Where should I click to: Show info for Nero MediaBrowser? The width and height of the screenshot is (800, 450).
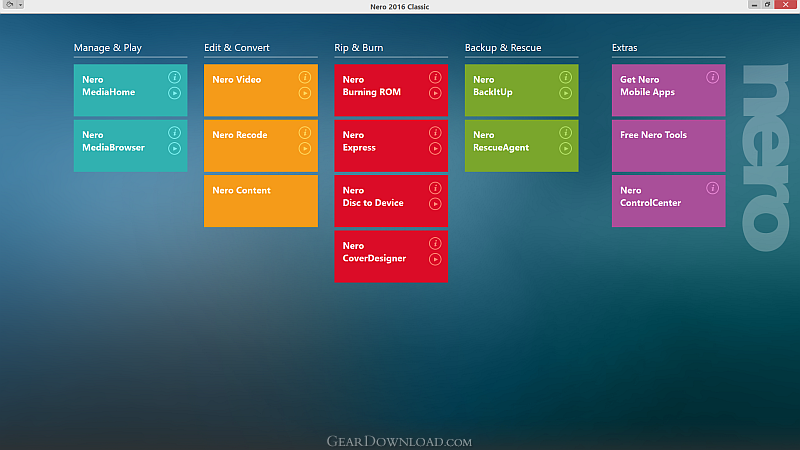point(174,133)
